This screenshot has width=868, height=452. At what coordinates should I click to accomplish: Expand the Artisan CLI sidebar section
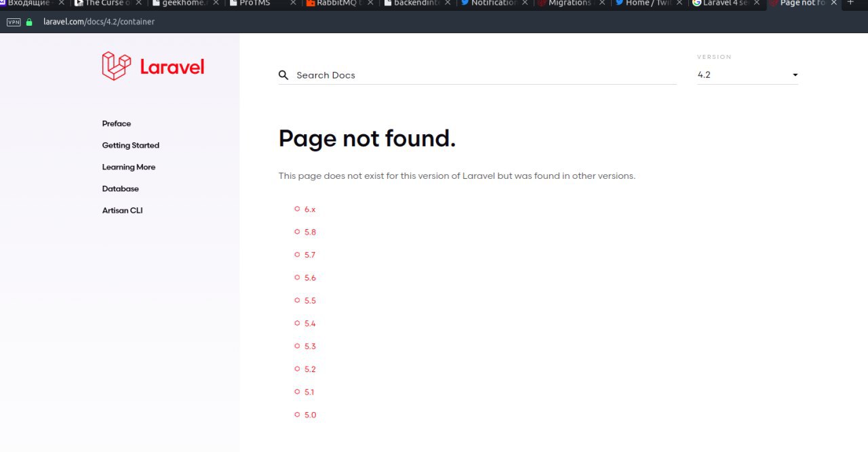pyautogui.click(x=123, y=210)
